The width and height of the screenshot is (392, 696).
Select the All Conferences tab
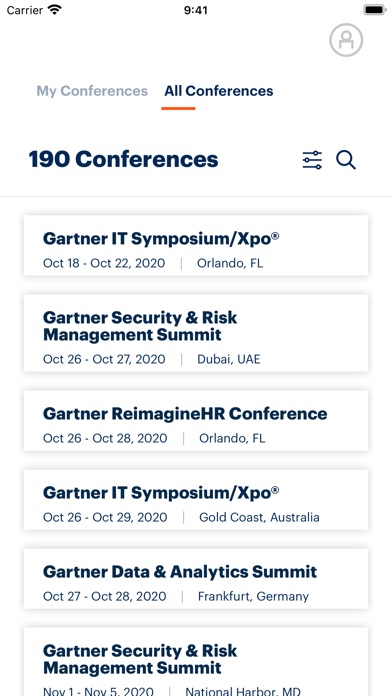pos(219,91)
